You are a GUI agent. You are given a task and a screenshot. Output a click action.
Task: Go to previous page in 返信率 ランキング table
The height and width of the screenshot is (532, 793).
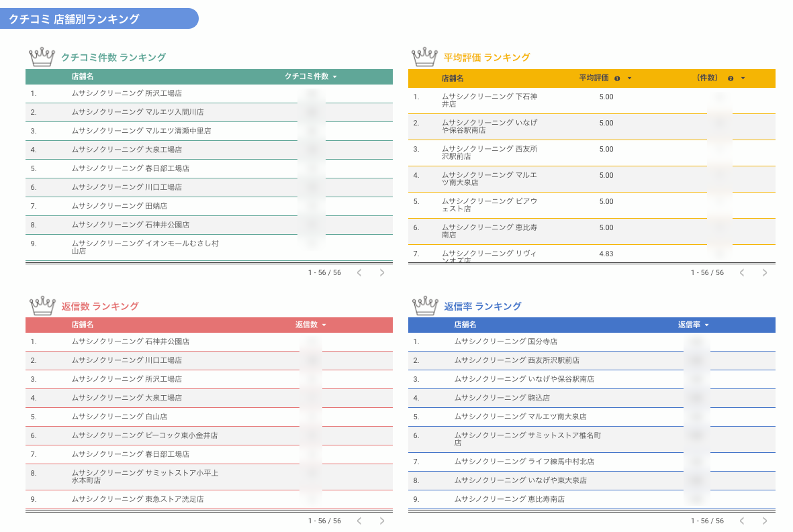[742, 521]
